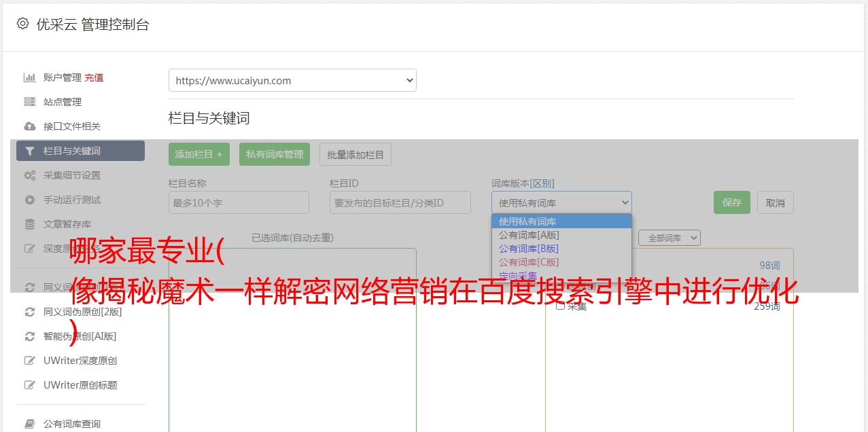
Task: Open the 全部词库 filter dropdown
Action: coord(670,238)
